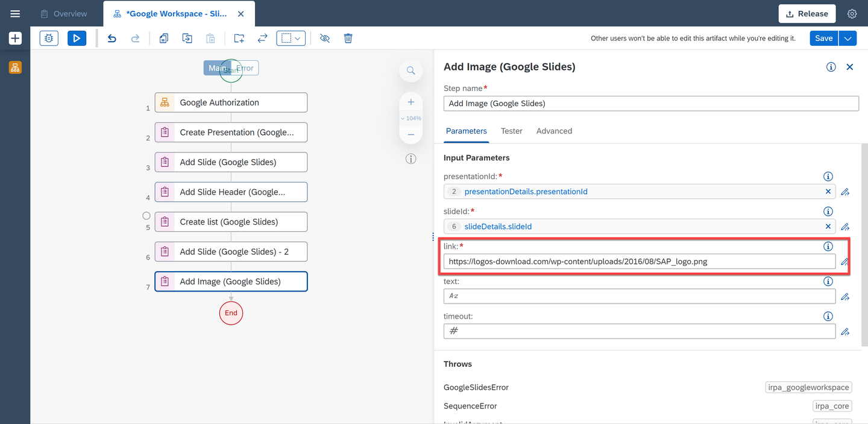Click the link URL input field

(640, 261)
